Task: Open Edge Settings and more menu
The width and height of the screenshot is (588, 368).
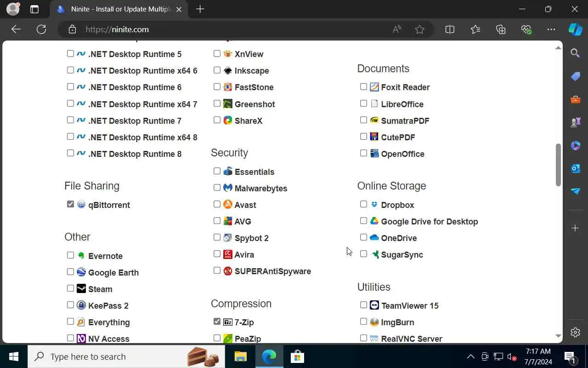Action: pos(551,29)
